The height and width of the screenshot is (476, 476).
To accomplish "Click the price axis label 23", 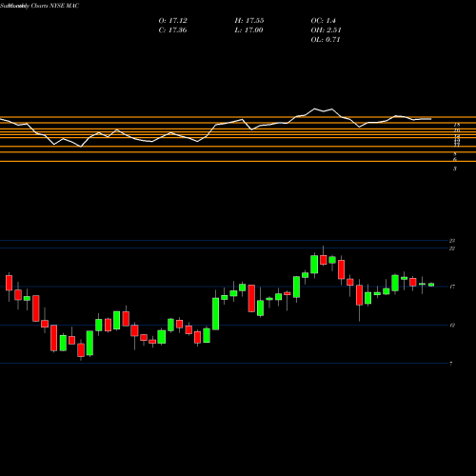I will [x=452, y=241].
